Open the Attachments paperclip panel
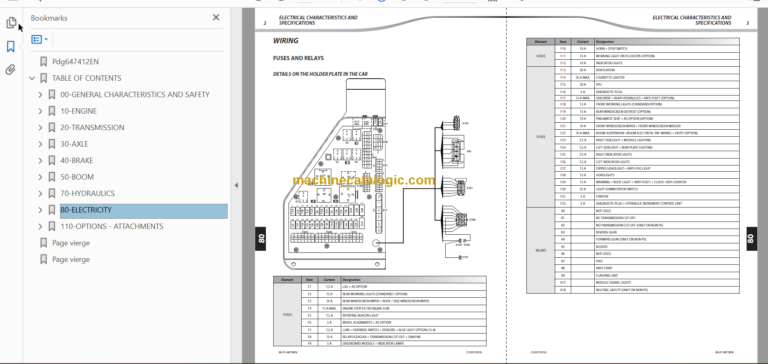This screenshot has height=364, width=768. [10, 70]
